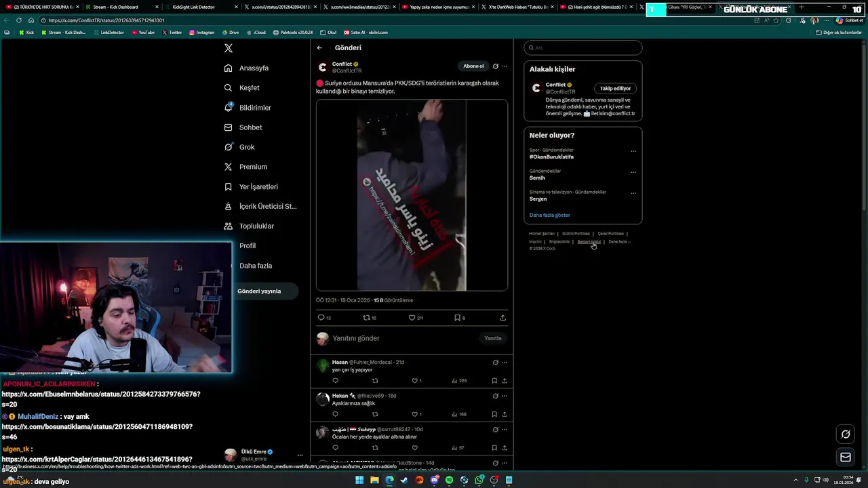The height and width of the screenshot is (488, 868).
Task: Open floating messages envelope button
Action: pos(846,457)
